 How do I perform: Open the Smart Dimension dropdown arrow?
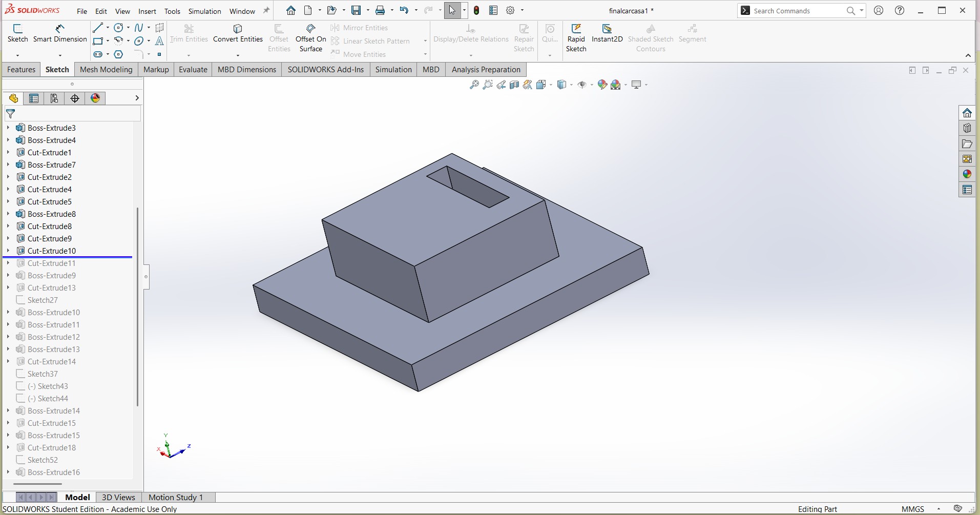(60, 55)
